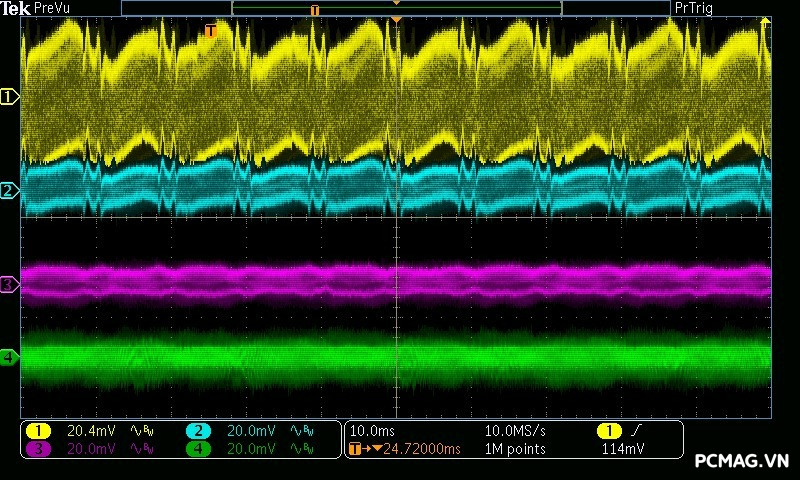This screenshot has width=800, height=480.
Task: Select the channel 4 green ground marker
Action: pos(9,357)
